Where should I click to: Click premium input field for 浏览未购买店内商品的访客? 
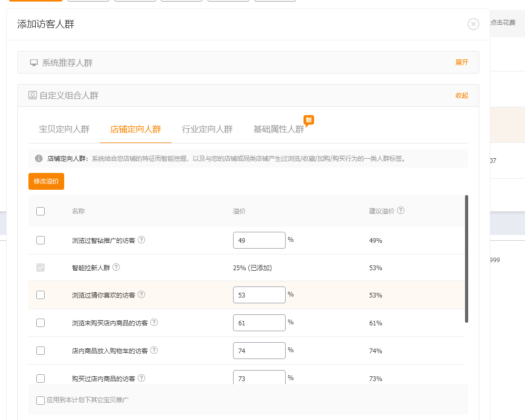(259, 323)
